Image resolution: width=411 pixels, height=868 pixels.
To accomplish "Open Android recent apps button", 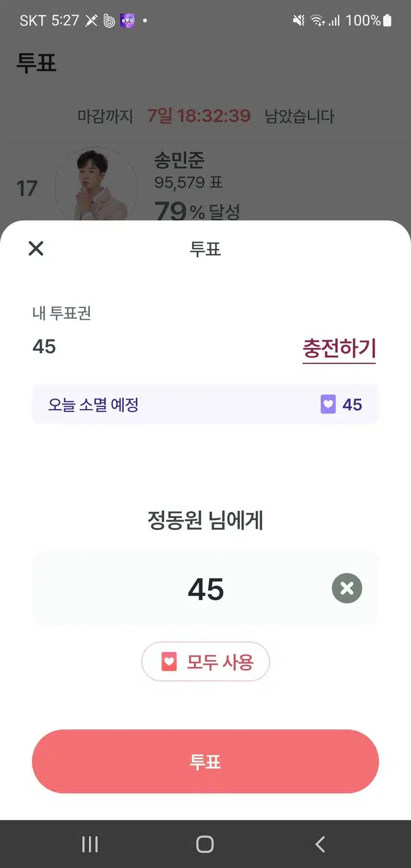I will (x=90, y=844).
